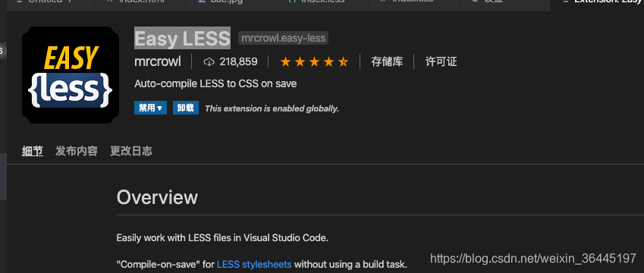Image resolution: width=644 pixels, height=273 pixels.
Task: Uninstall the extension with 卸载 button
Action: (x=186, y=108)
